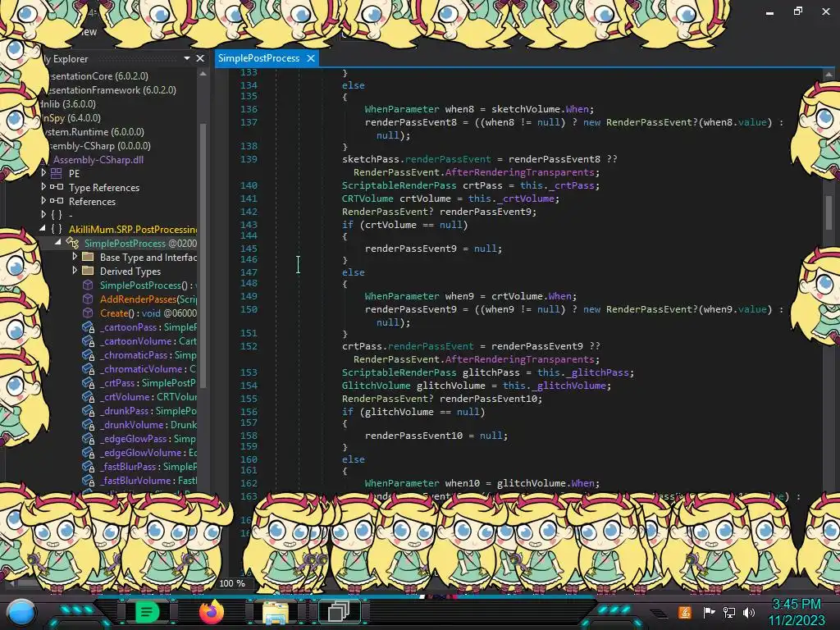The image size is (840, 630).
Task: Expand the "-" namespace node
Action: (44, 214)
